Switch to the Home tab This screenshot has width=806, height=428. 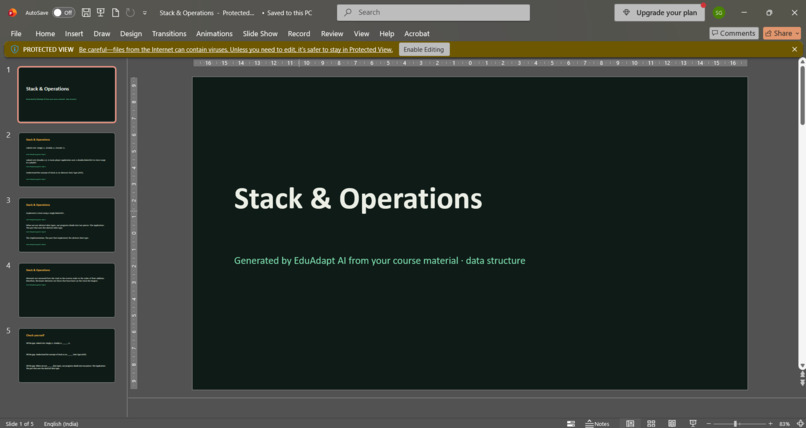45,33
